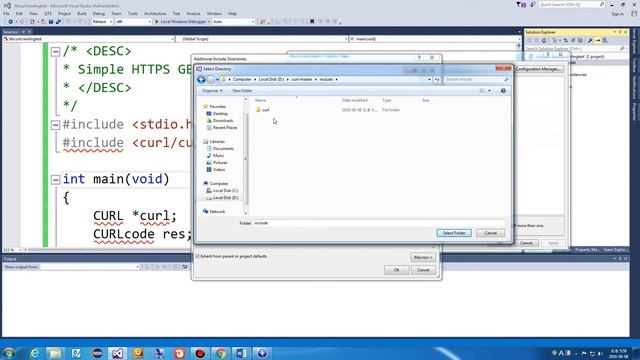Open the change view dropdown arrow
Image resolution: width=640 pixels, height=360 pixels.
(x=490, y=91)
